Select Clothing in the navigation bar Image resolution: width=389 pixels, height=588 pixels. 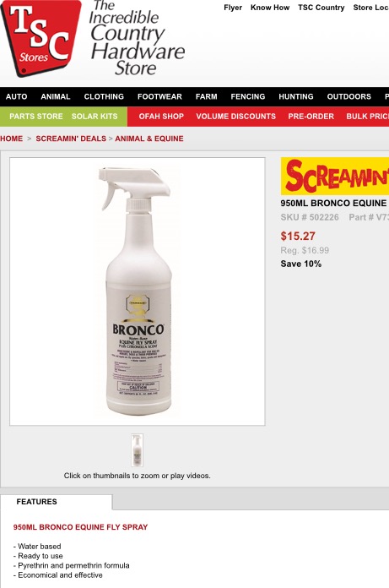tap(104, 97)
